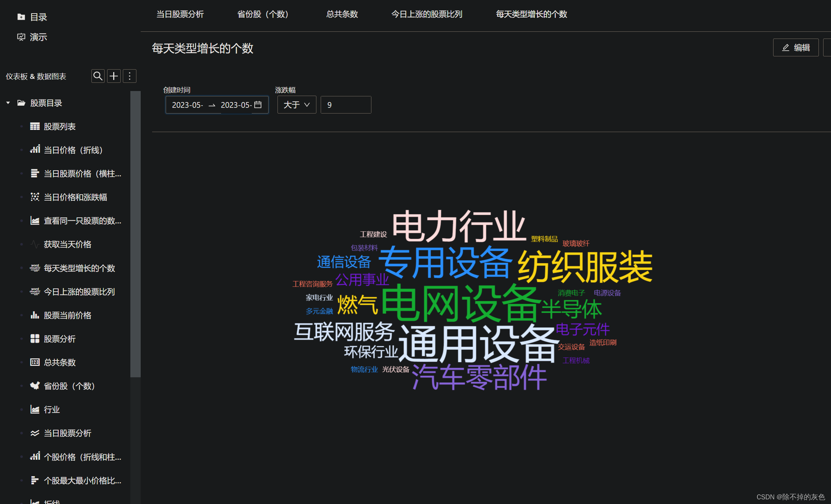Click the search icon in dashboard panel
831x504 pixels.
97,76
